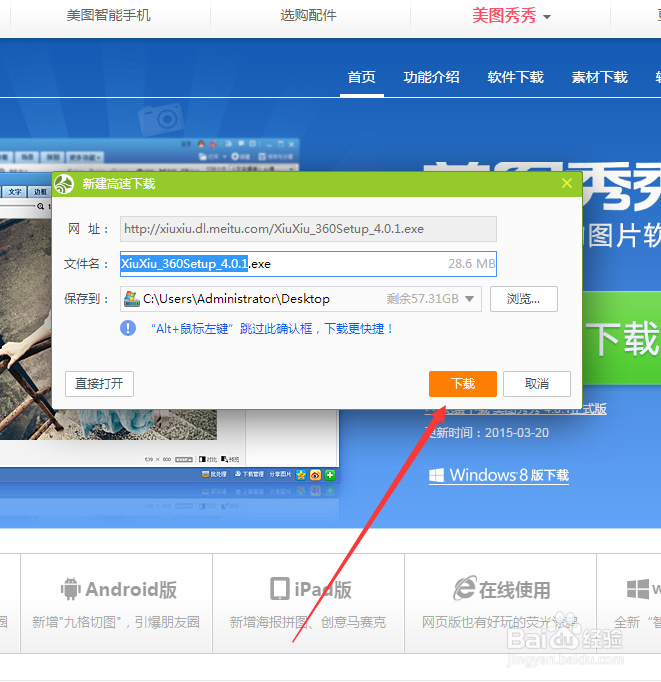Screen dimensions: 661x682
Task: Select the 素材下载 tab
Action: click(599, 77)
